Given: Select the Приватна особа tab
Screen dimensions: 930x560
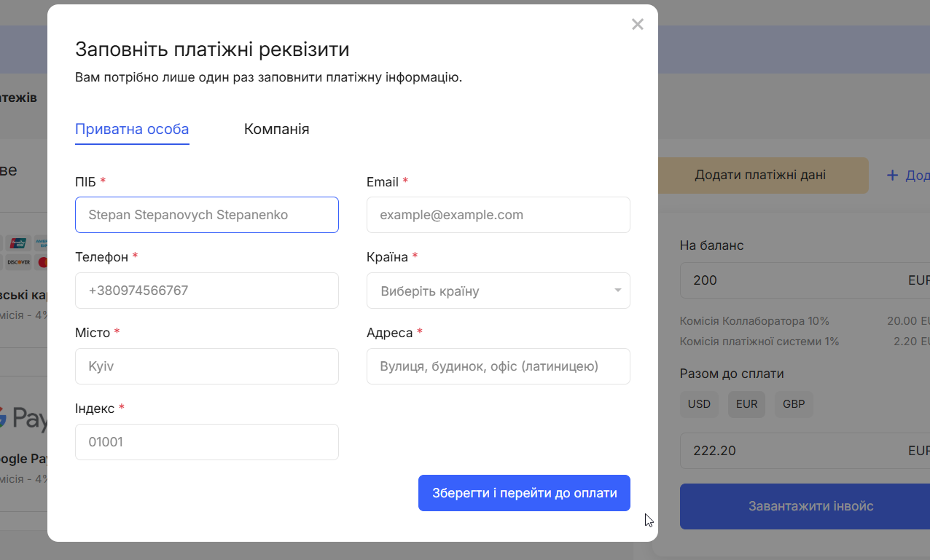Looking at the screenshot, I should (x=132, y=130).
